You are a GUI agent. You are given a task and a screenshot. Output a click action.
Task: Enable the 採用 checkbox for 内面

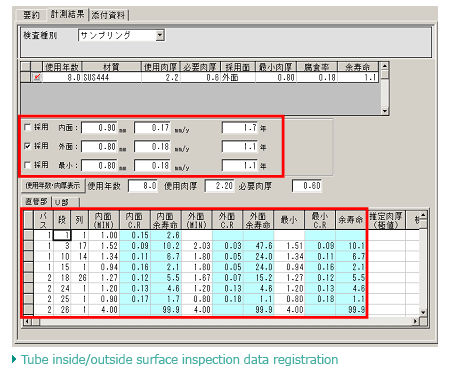[28, 127]
